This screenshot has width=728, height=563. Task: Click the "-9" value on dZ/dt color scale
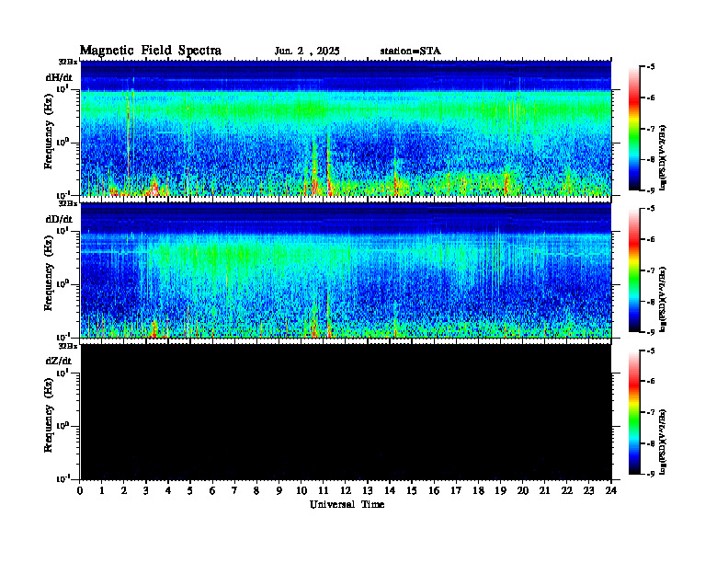[651, 475]
